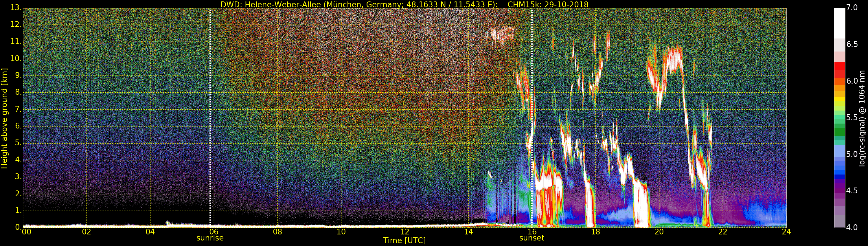Image resolution: width=868 pixels, height=246 pixels.
Task: Click the 'sunset' text label
Action: [532, 238]
